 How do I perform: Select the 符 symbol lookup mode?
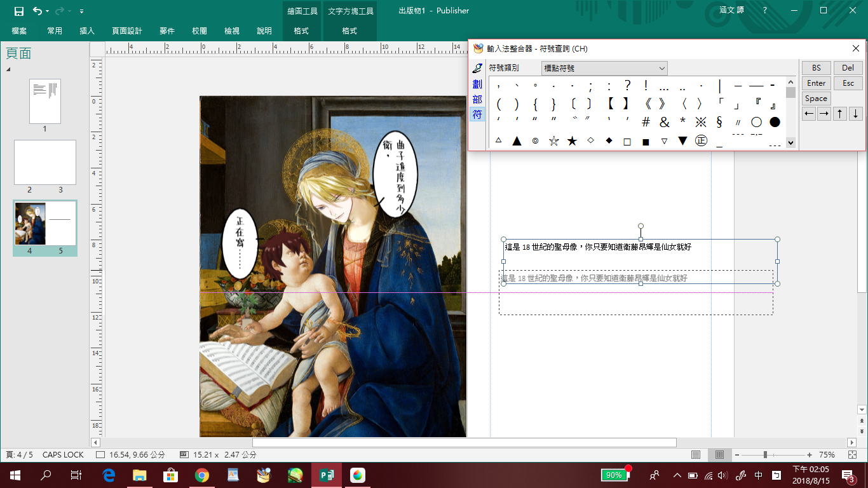point(477,115)
